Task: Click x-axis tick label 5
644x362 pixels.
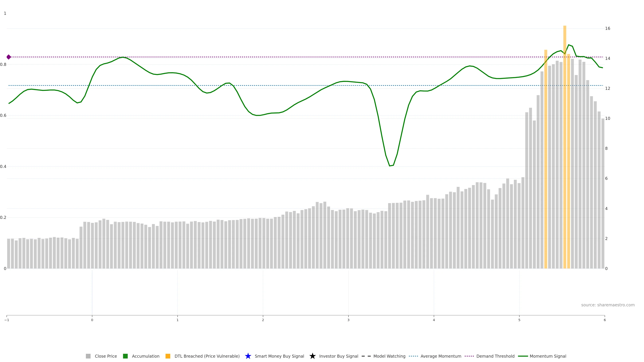Action: coord(519,320)
